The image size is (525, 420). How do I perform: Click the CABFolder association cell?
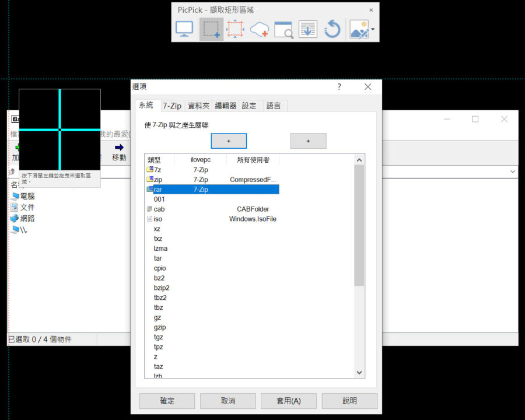[x=253, y=209]
